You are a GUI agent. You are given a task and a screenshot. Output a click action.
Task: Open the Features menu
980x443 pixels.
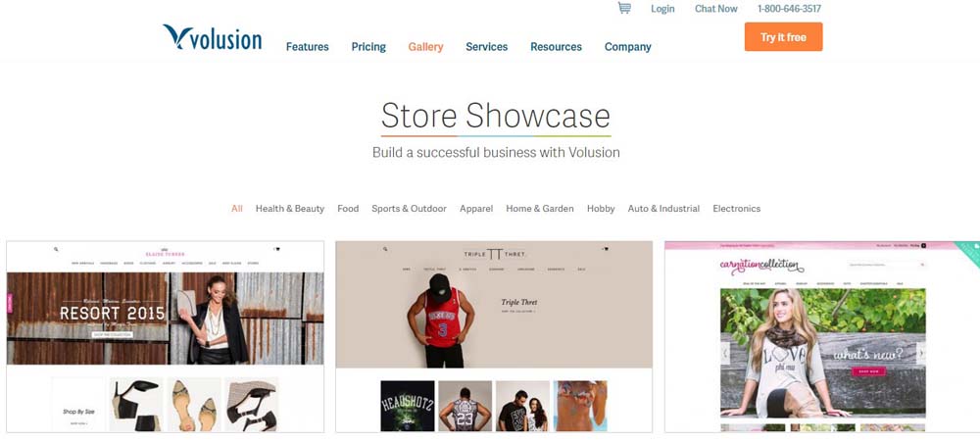pyautogui.click(x=308, y=47)
